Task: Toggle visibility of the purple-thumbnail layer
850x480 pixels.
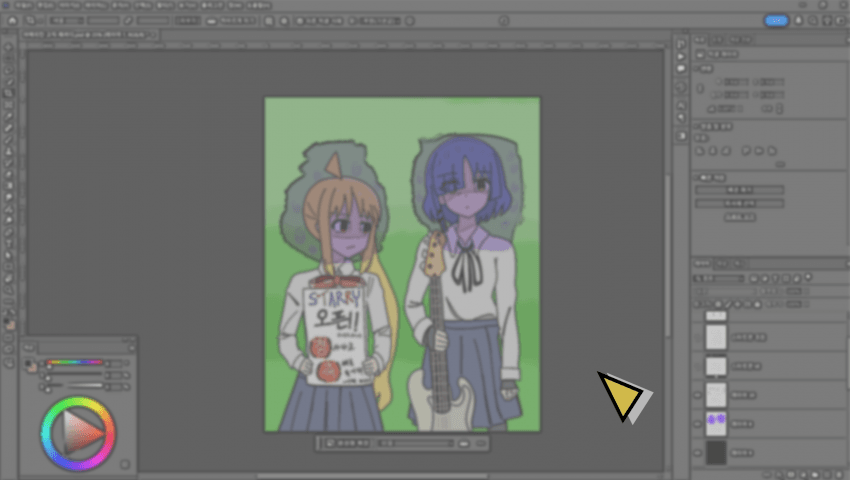Action: point(698,424)
